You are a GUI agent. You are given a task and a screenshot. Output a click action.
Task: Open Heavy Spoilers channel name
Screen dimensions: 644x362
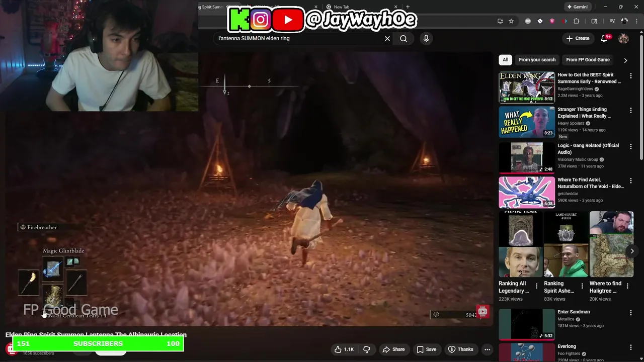pyautogui.click(x=571, y=123)
